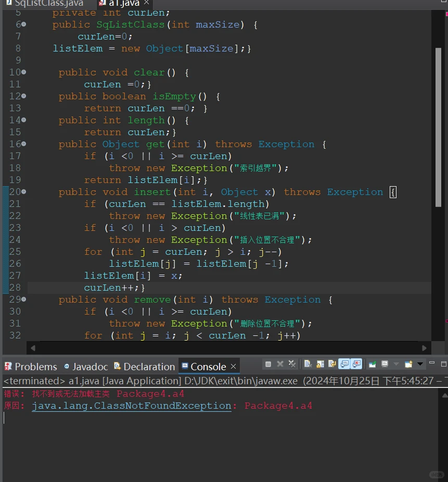
Task: Collapse length() fold marker at line 14
Action: (x=24, y=120)
